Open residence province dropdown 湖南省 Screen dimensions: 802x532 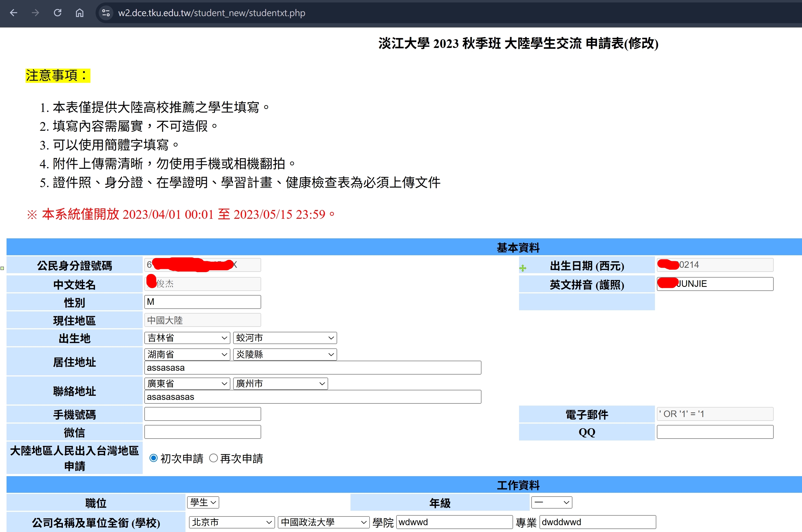187,355
